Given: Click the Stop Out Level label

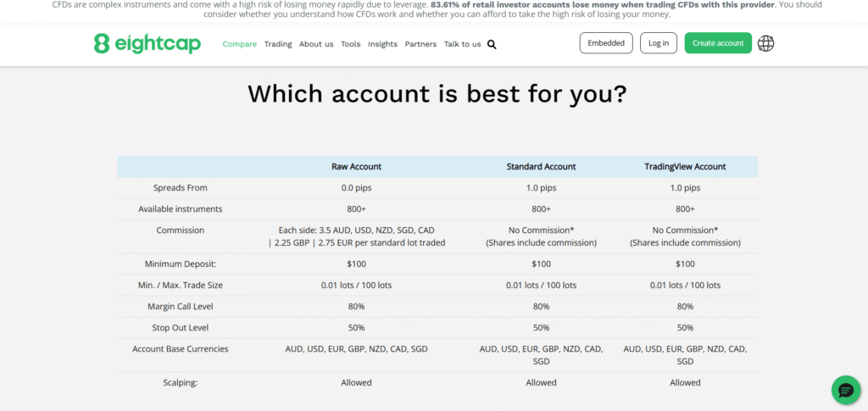Looking at the screenshot, I should (181, 327).
